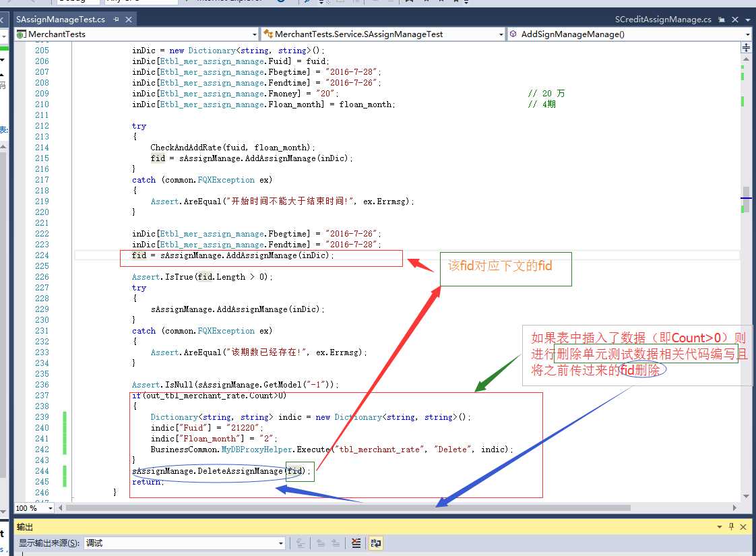Image resolution: width=756 pixels, height=556 pixels.
Task: Open the Output panel window position menu
Action: 720,527
